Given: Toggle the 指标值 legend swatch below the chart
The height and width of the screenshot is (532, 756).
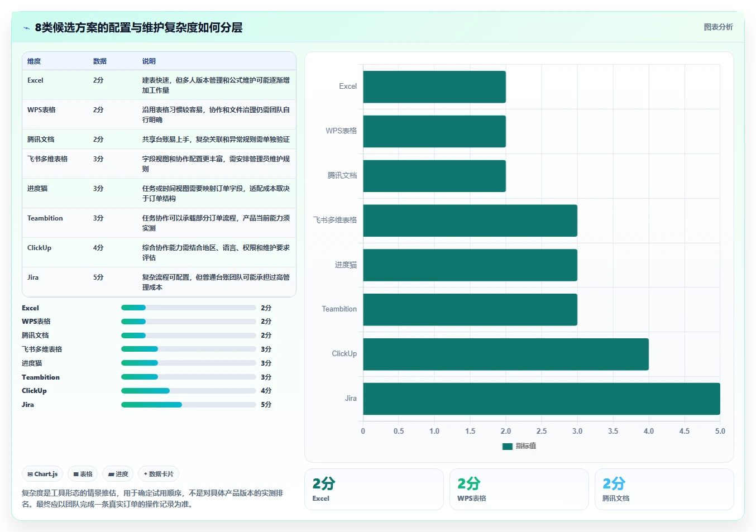Looking at the screenshot, I should [507, 446].
